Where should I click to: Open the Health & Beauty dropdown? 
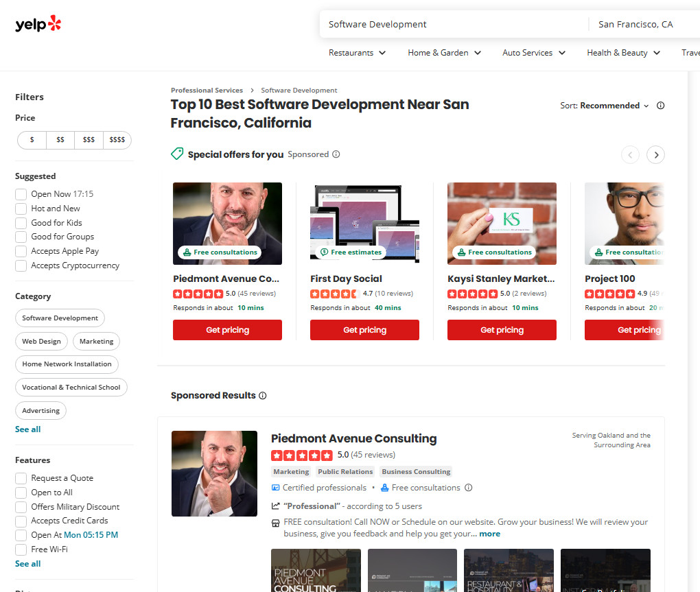tap(624, 53)
